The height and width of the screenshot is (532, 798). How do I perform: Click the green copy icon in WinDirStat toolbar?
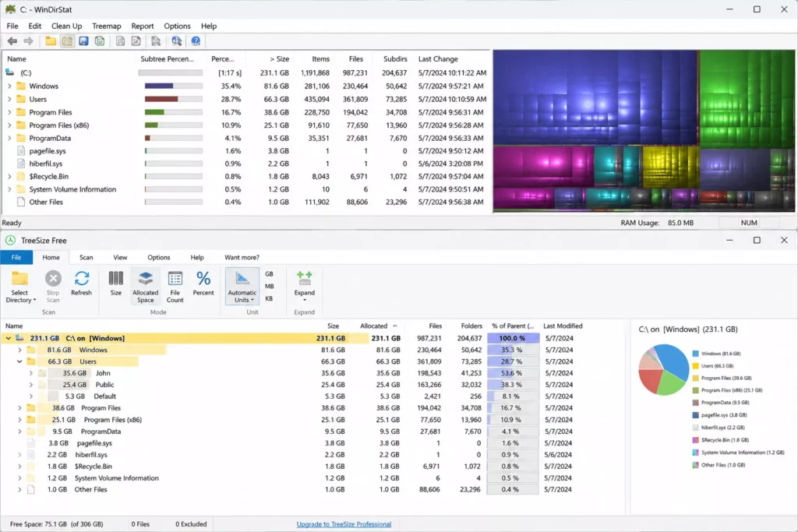click(100, 41)
